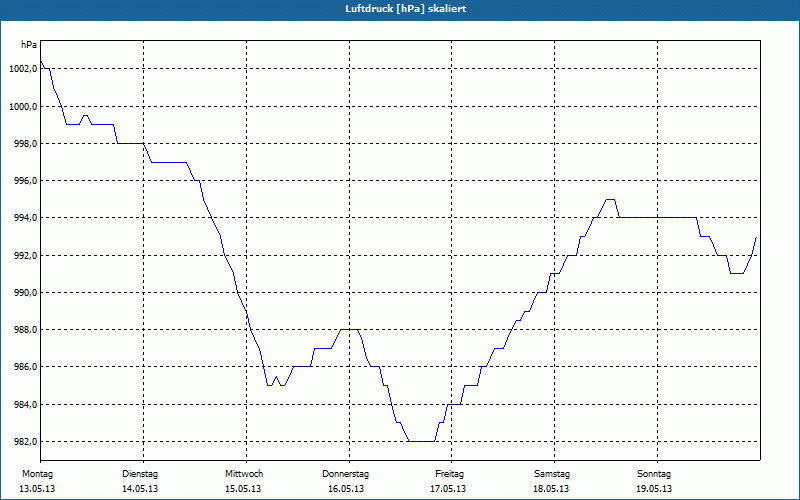Click the 'hPa' unit label
800x500 pixels.
click(29, 45)
